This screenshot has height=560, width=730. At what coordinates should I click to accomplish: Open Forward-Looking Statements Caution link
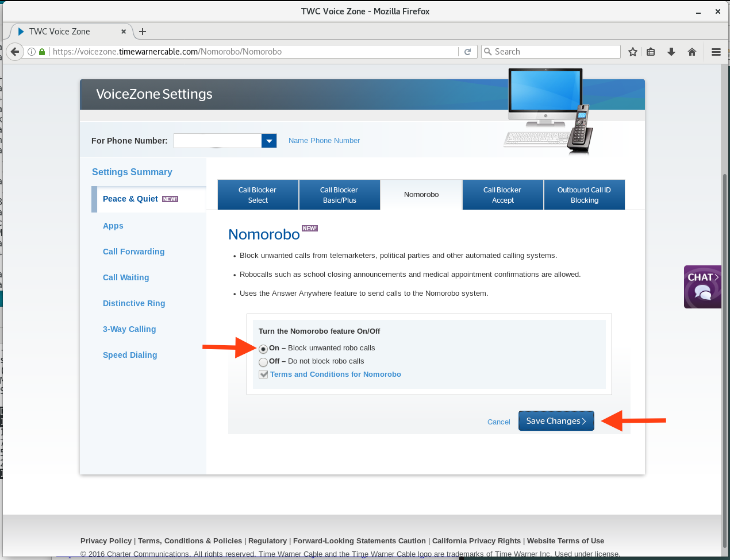click(359, 541)
